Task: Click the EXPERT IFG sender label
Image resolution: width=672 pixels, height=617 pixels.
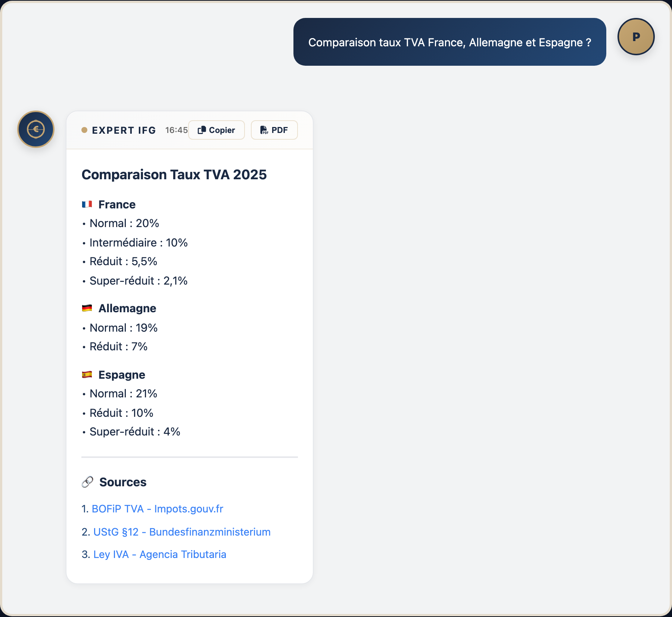Action: (124, 130)
